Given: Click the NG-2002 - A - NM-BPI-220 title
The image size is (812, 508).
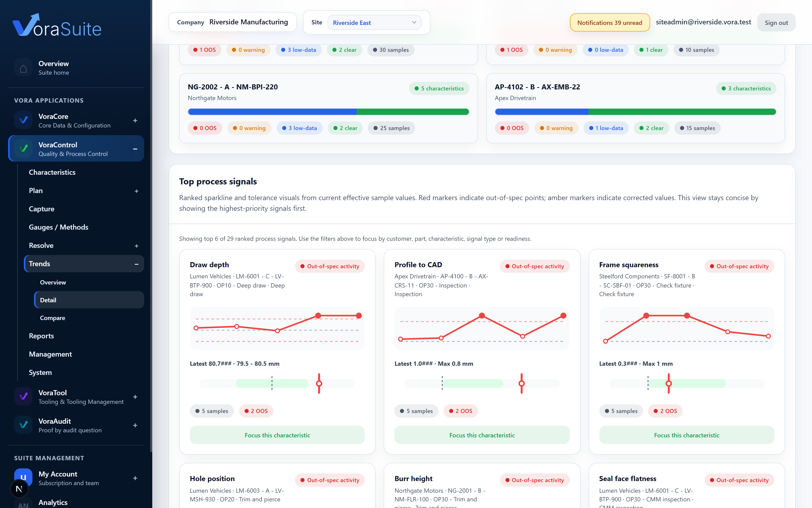Looking at the screenshot, I should tap(233, 87).
